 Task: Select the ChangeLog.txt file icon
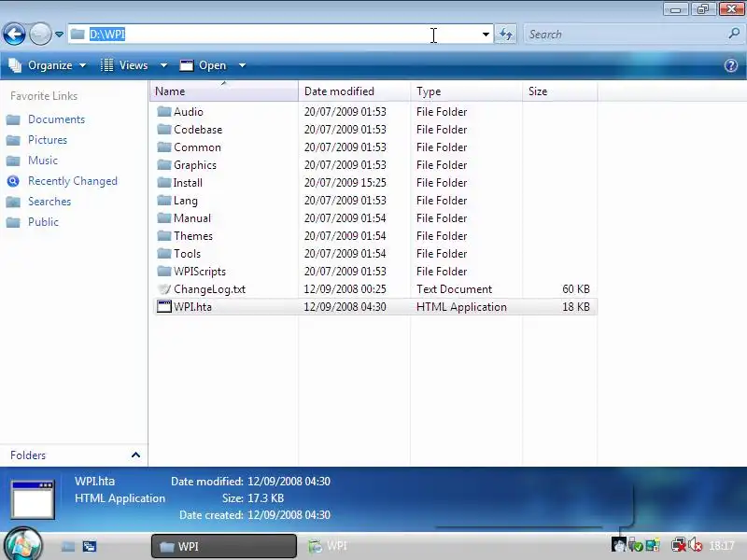164,288
